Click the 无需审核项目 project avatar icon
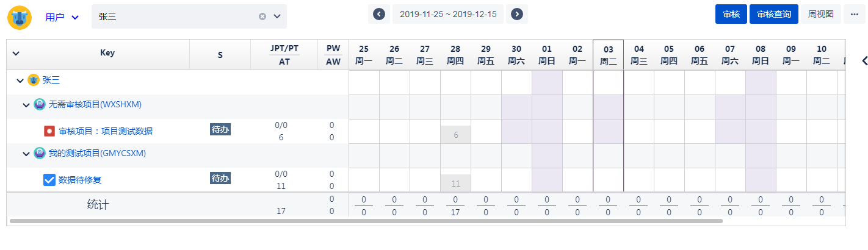Image resolution: width=868 pixels, height=250 pixels. 40,104
